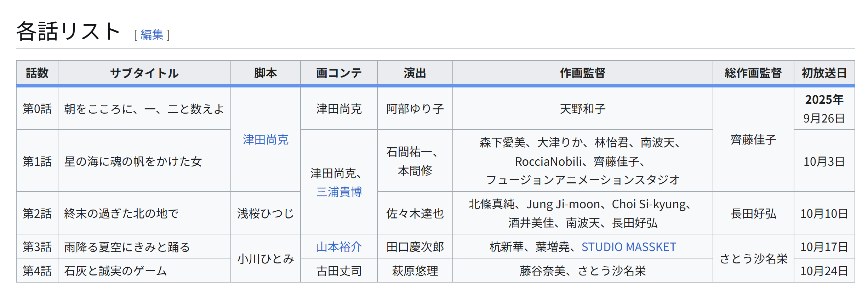Select the 脚本 column header
This screenshot has width=868, height=296.
[x=265, y=73]
